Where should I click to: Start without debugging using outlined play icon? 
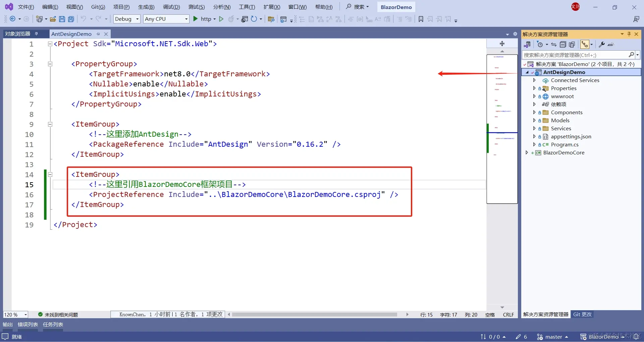coord(221,19)
